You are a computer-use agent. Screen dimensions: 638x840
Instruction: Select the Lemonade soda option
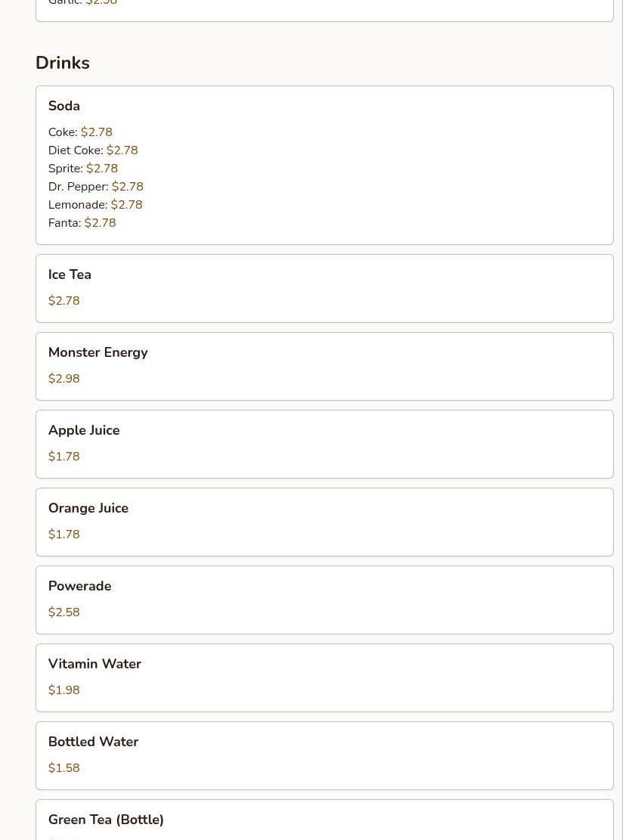pyautogui.click(x=94, y=205)
